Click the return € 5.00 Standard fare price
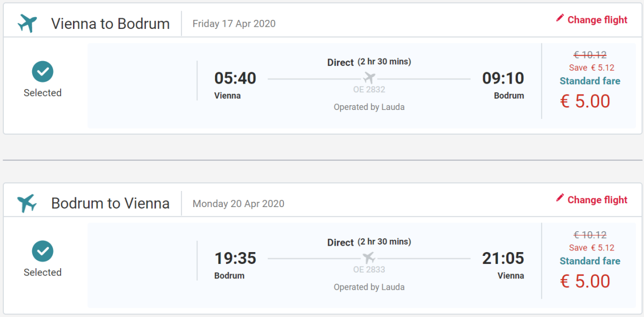Image resolution: width=644 pixels, height=317 pixels. [x=585, y=281]
